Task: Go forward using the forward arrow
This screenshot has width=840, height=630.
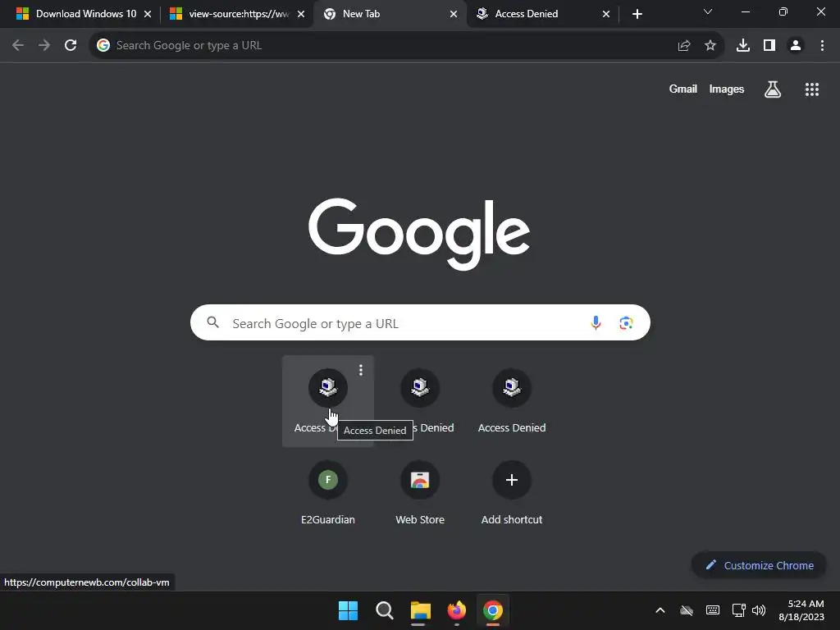Action: (44, 46)
